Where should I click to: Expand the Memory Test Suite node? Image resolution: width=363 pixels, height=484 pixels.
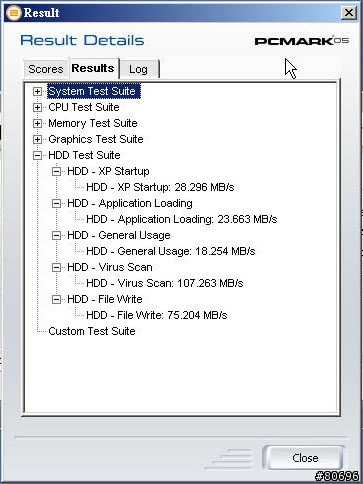[37, 123]
